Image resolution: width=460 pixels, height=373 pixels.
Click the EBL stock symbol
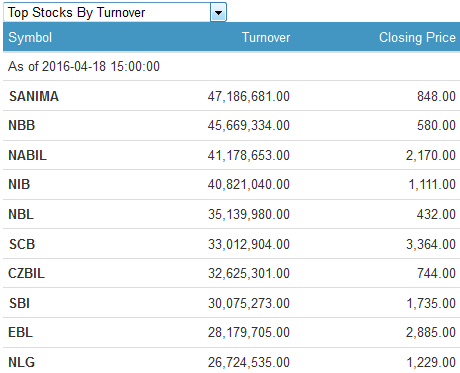tap(20, 332)
